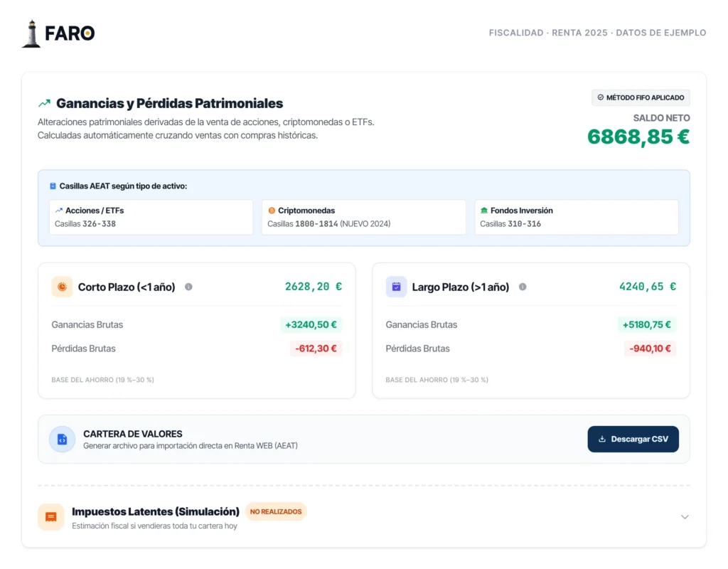Click Base del Ahorro note under Corto Plazo
Screen dimensions: 728x569
point(102,380)
